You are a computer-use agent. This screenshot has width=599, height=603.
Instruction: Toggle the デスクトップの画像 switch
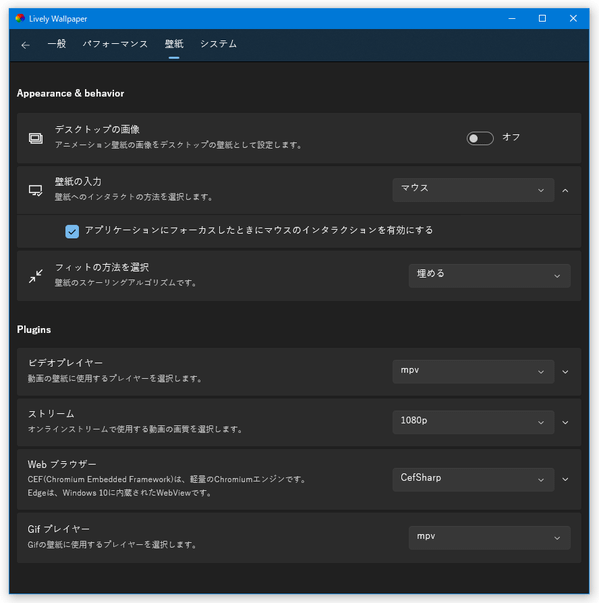480,138
